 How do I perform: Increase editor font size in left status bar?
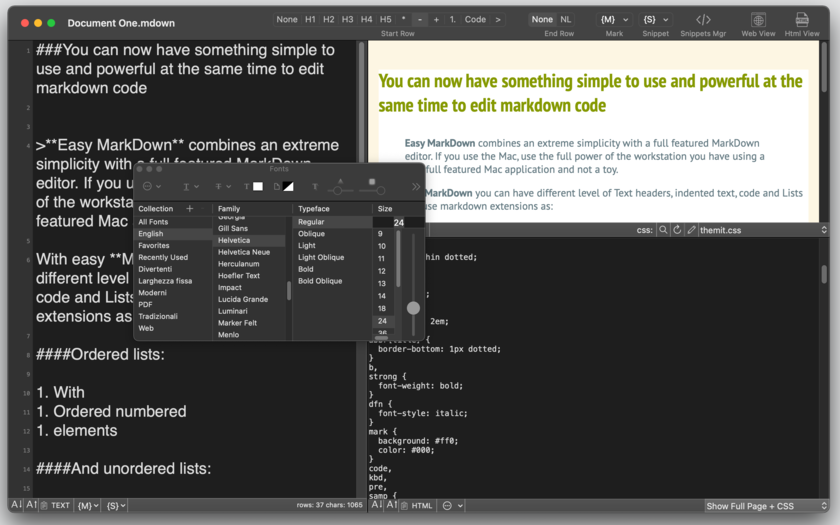coord(31,505)
